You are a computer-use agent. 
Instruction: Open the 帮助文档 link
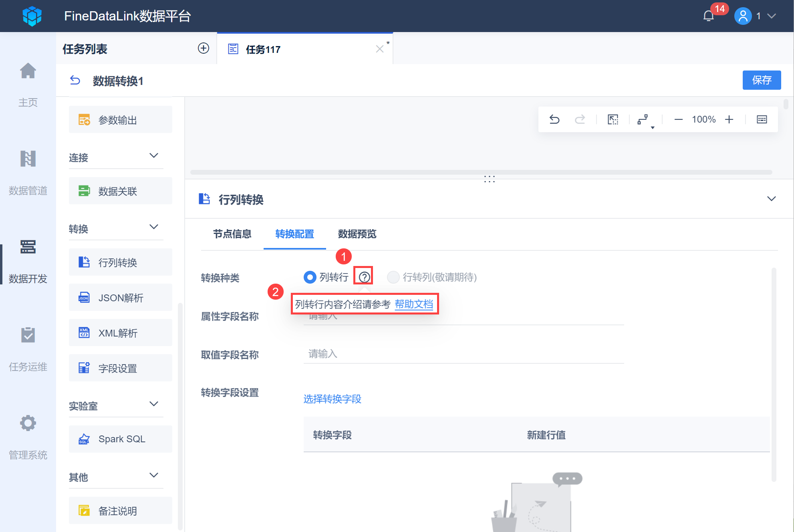(414, 304)
